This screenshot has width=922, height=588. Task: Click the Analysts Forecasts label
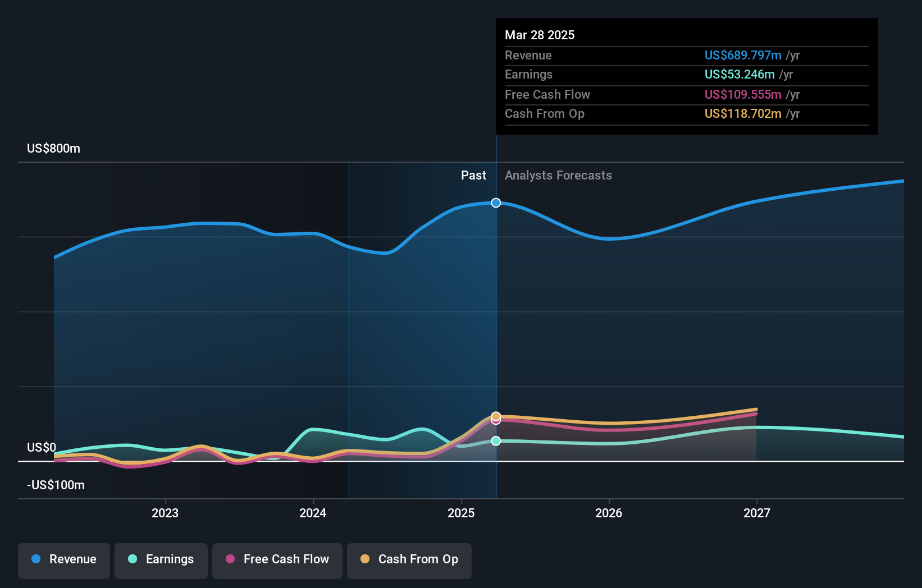click(x=558, y=176)
